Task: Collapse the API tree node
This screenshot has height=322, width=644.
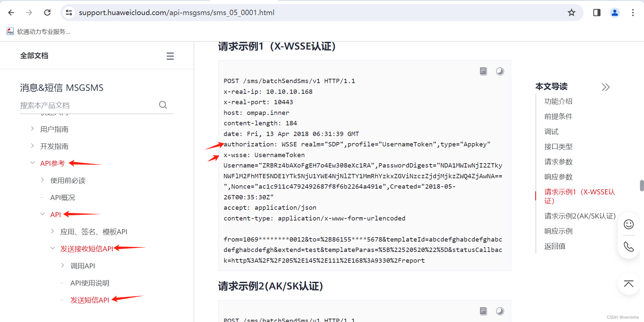Action: pyautogui.click(x=42, y=214)
